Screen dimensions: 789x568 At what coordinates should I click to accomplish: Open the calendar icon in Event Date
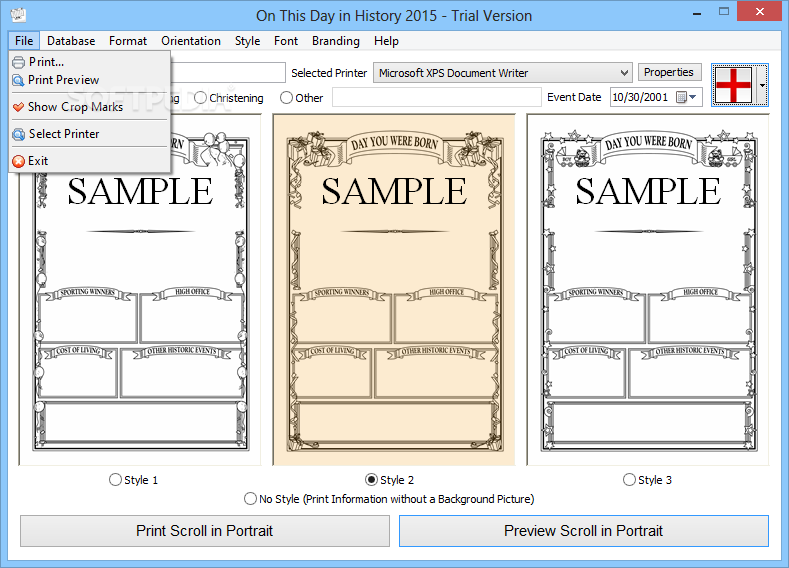[681, 97]
